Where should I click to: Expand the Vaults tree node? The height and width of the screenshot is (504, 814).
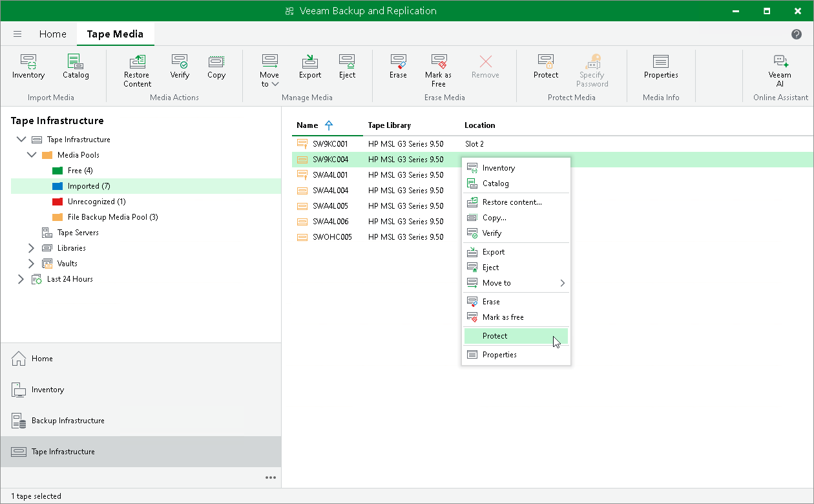pyautogui.click(x=31, y=264)
